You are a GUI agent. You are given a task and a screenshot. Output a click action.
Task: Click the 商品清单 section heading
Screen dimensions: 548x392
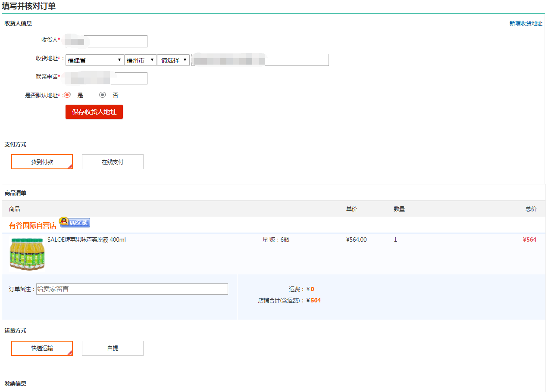[x=16, y=193]
